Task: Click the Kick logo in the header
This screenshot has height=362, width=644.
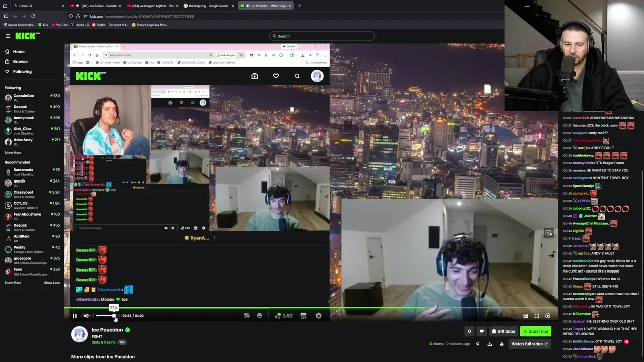Action: click(27, 36)
